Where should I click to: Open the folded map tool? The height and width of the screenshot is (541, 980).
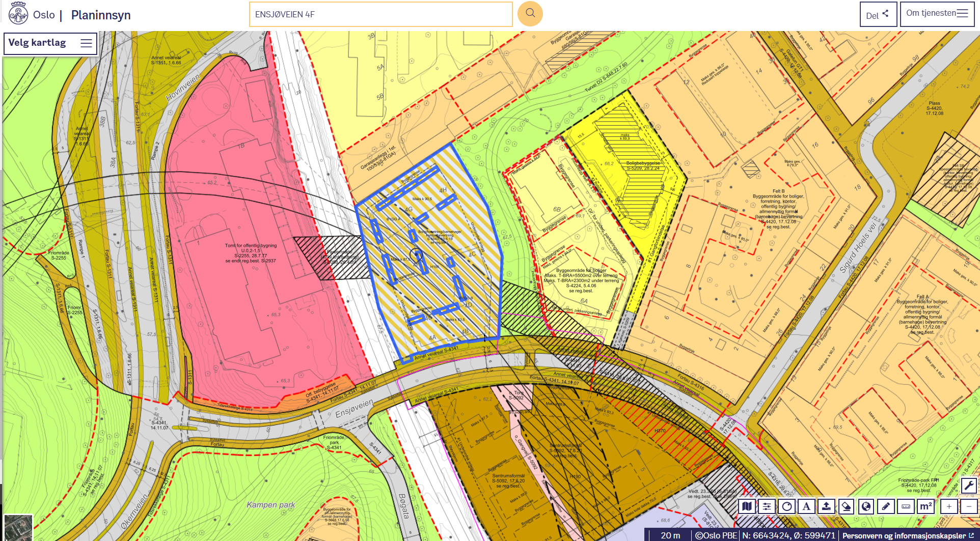point(747,506)
